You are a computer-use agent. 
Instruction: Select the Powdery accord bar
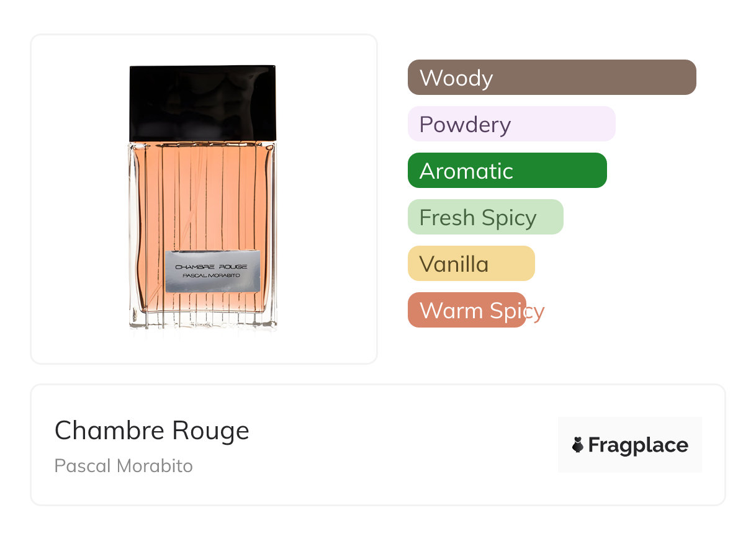tap(511, 124)
